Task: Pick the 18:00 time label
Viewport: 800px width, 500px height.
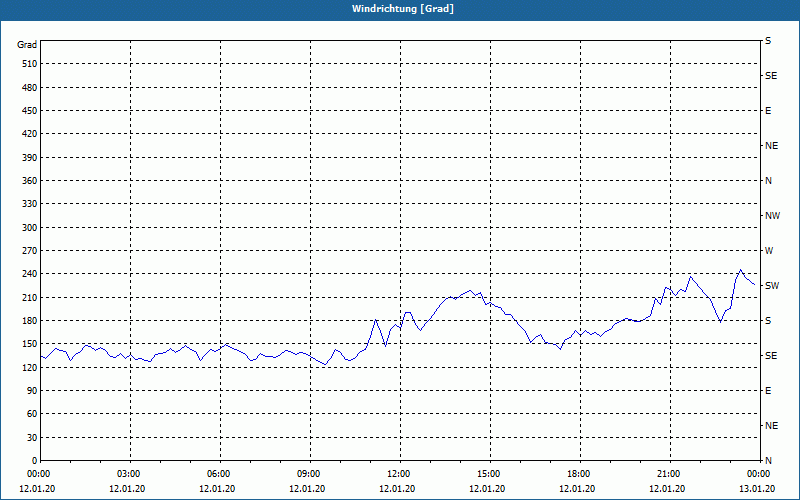Action: point(580,474)
